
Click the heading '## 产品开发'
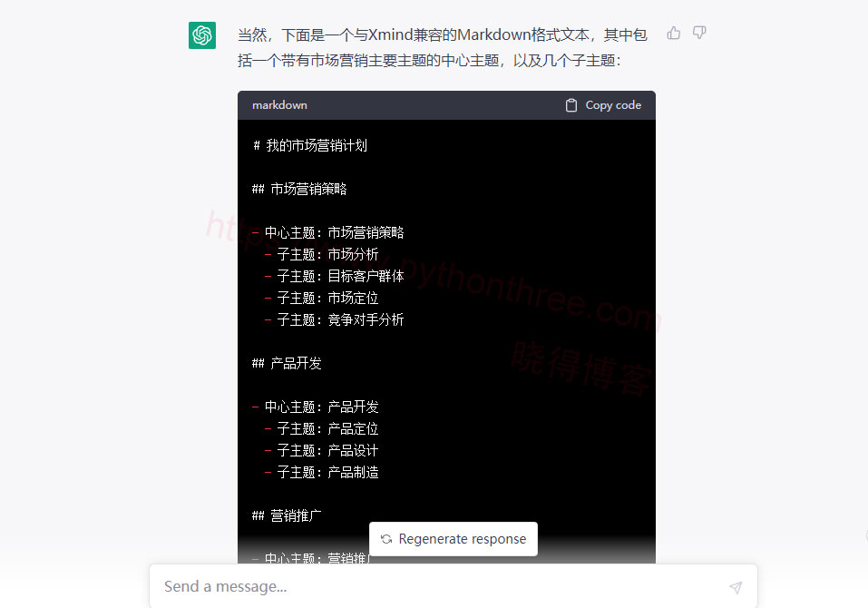pyautogui.click(x=287, y=364)
